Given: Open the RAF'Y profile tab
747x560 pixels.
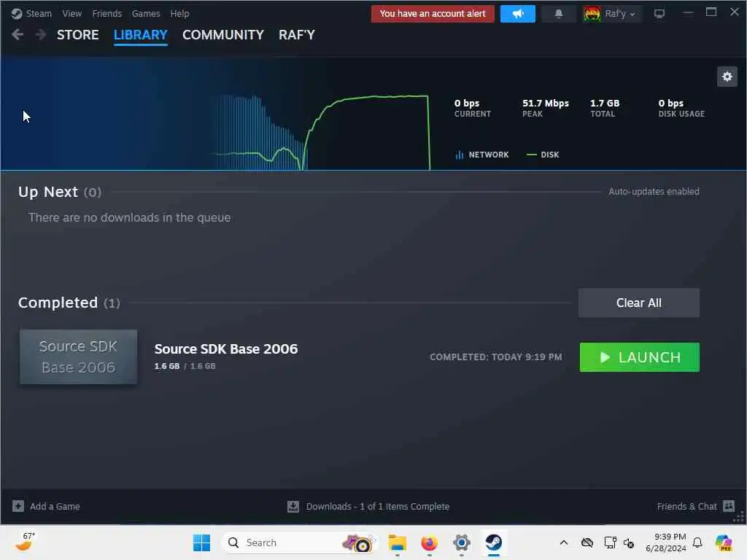Looking at the screenshot, I should pyautogui.click(x=297, y=35).
